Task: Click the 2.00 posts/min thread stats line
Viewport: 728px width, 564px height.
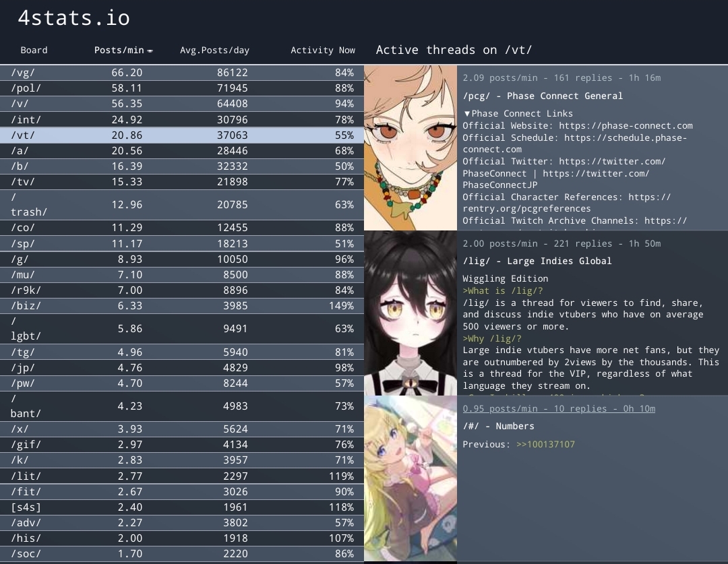Action: click(x=562, y=244)
